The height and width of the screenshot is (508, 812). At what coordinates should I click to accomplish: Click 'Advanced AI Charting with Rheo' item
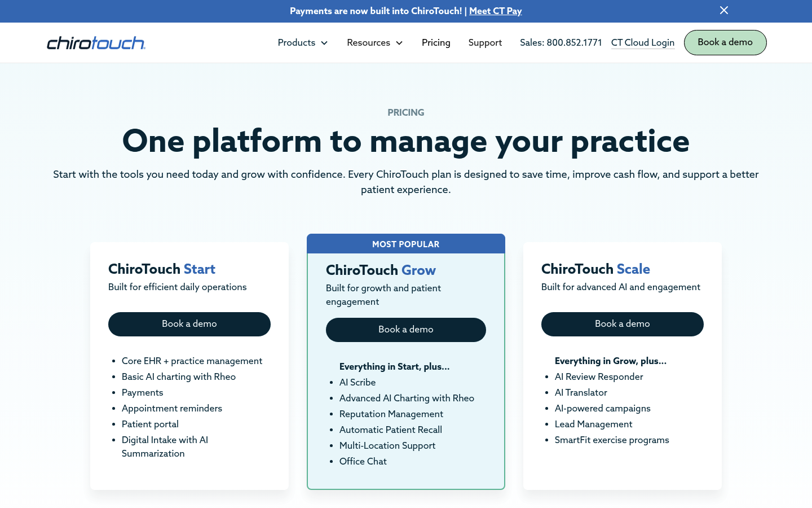[x=407, y=398]
